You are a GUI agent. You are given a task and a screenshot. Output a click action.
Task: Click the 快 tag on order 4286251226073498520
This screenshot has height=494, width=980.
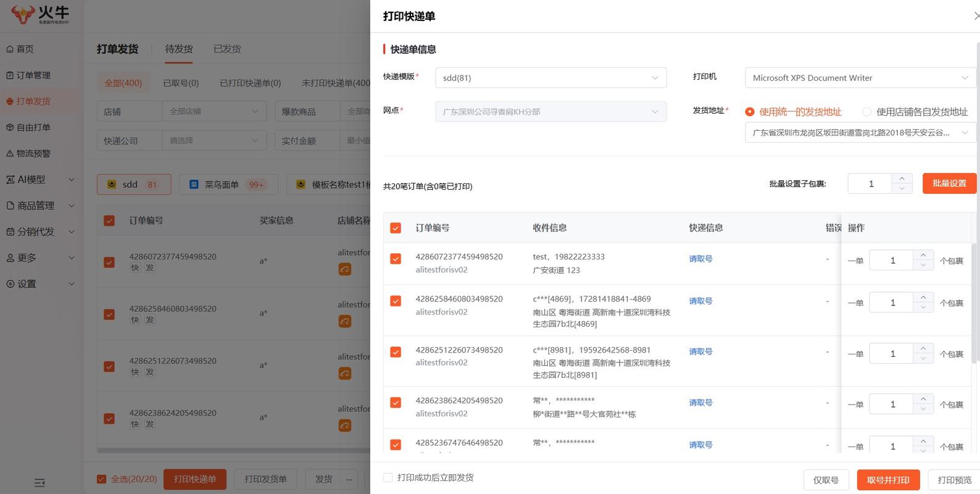(x=135, y=372)
